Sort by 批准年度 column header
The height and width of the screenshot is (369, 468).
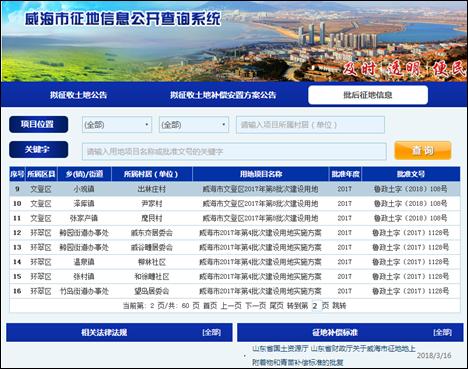345,174
